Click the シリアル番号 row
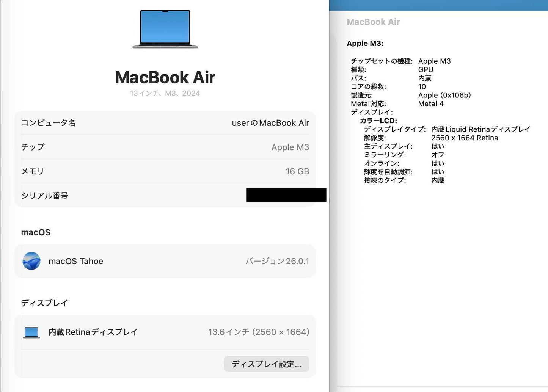This screenshot has width=548, height=392. (44, 195)
